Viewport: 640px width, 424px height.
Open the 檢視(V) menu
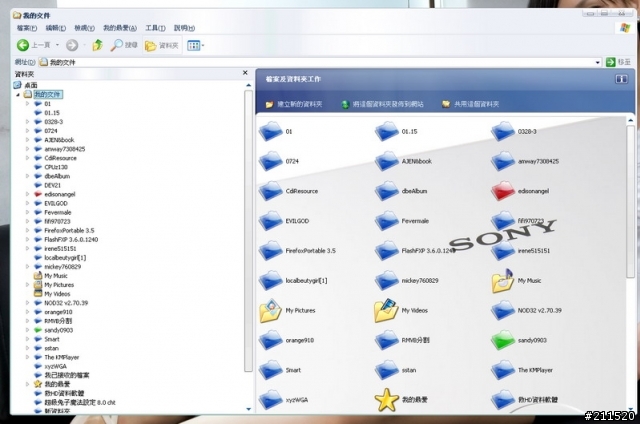pos(84,28)
